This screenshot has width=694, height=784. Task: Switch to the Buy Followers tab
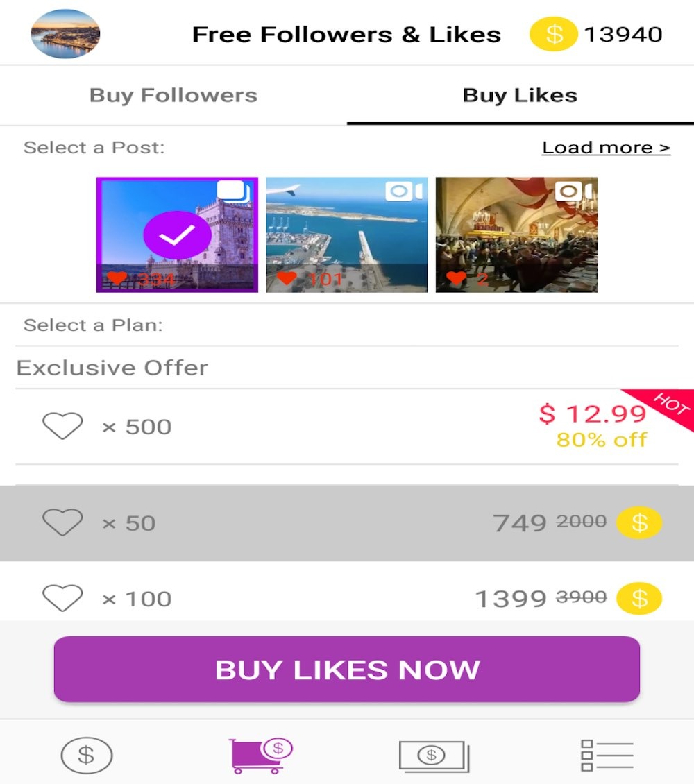(x=173, y=95)
